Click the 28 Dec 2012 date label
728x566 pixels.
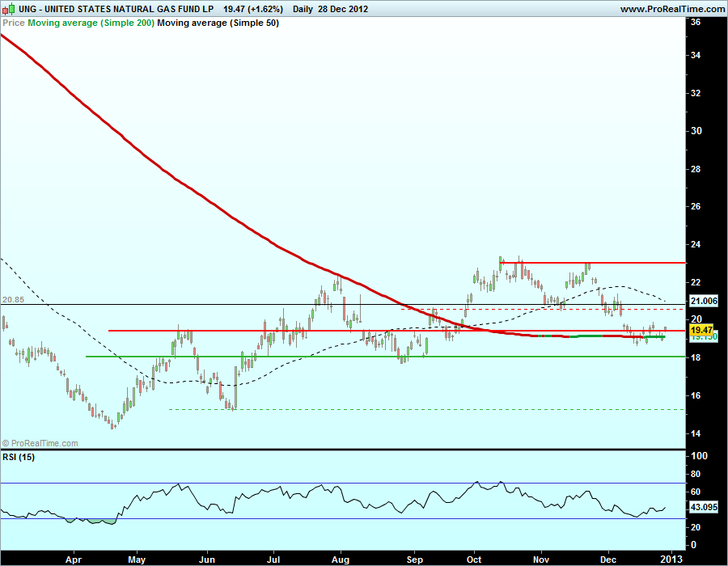click(343, 9)
